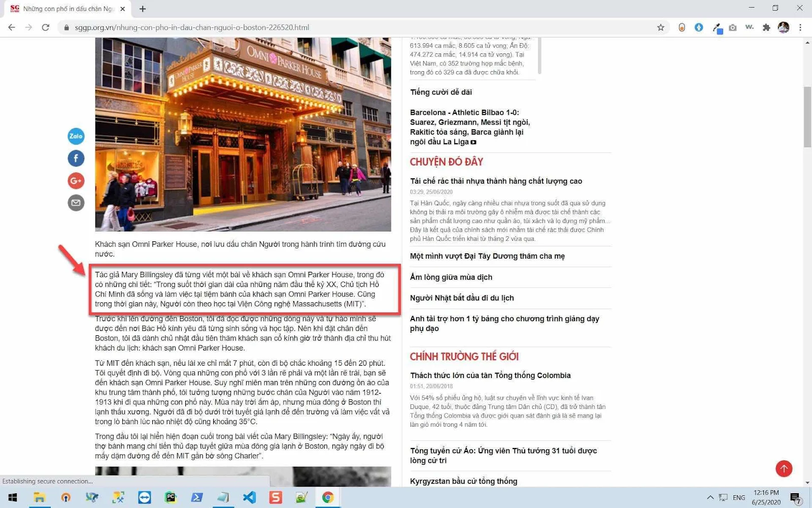812x508 pixels.
Task: Open 'Anh tài trợ hơn 1 tỷ bảng' article
Action: pyautogui.click(x=504, y=324)
